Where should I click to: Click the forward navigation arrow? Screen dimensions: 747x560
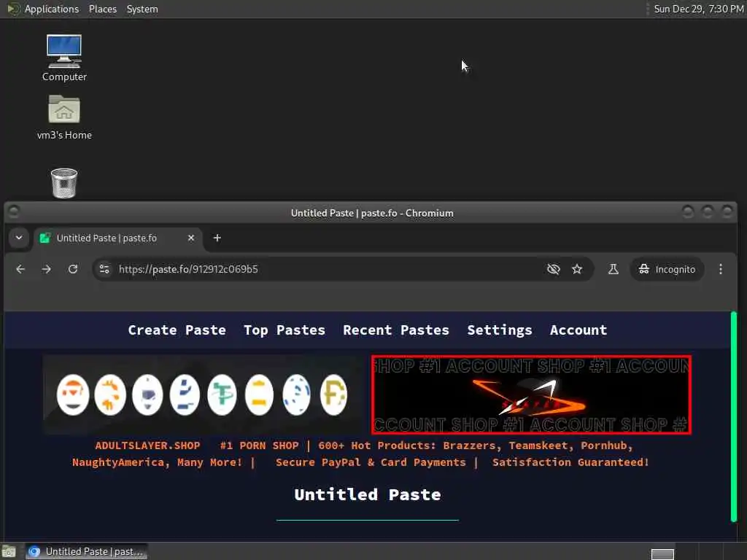(x=46, y=270)
